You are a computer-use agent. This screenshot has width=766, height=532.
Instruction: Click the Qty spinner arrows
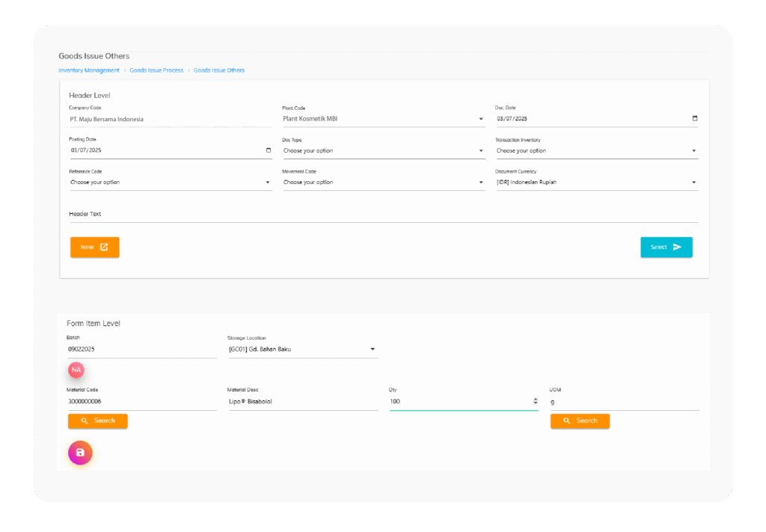point(535,402)
